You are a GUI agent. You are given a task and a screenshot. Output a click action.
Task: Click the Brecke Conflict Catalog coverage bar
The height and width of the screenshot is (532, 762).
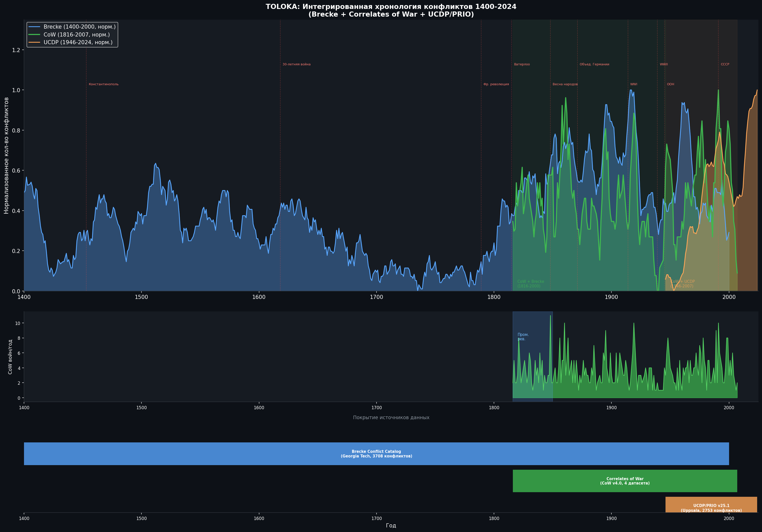point(376,454)
